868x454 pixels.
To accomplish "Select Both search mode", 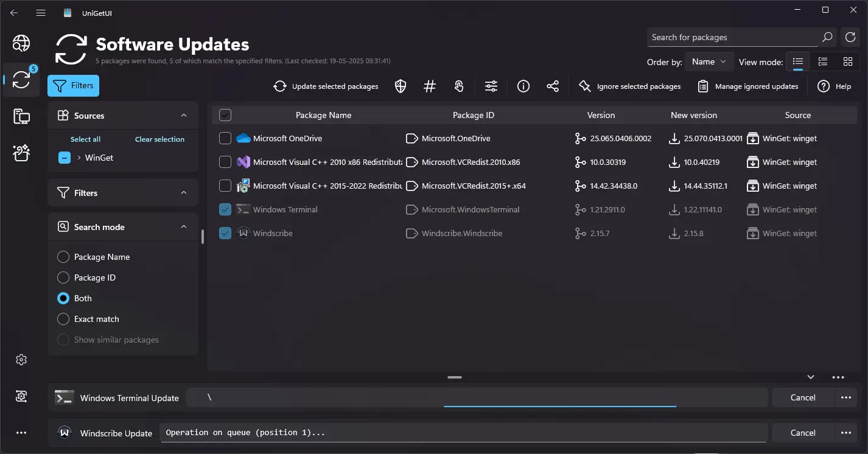I will (63, 298).
